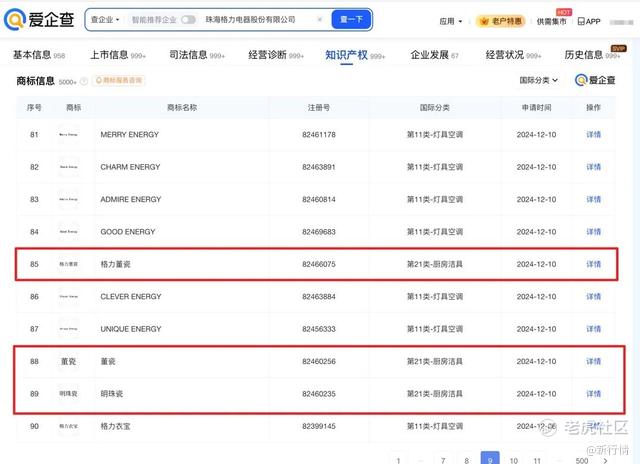Click registration number 82466075
This screenshot has width=640, height=464.
(319, 264)
